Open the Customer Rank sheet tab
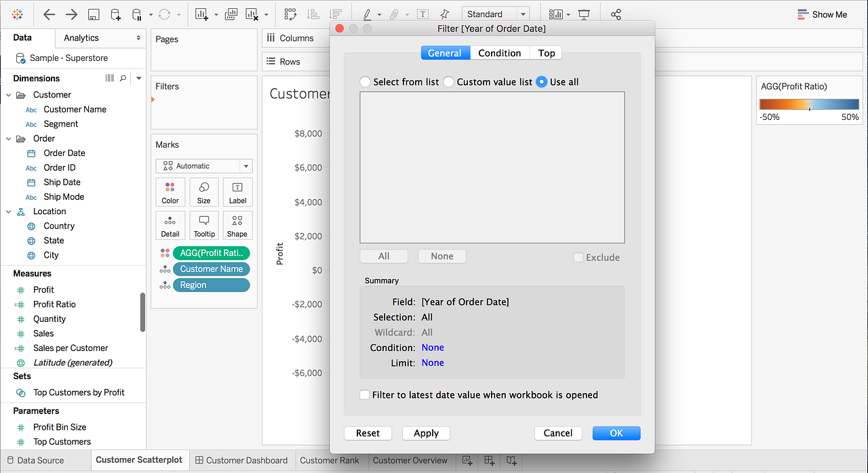Viewport: 868px width, 473px height. click(330, 460)
